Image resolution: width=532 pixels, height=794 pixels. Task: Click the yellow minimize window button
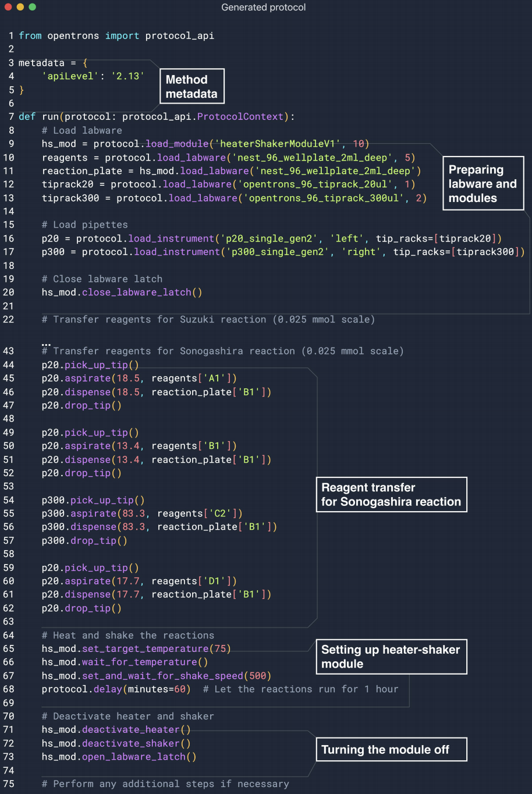click(x=20, y=7)
